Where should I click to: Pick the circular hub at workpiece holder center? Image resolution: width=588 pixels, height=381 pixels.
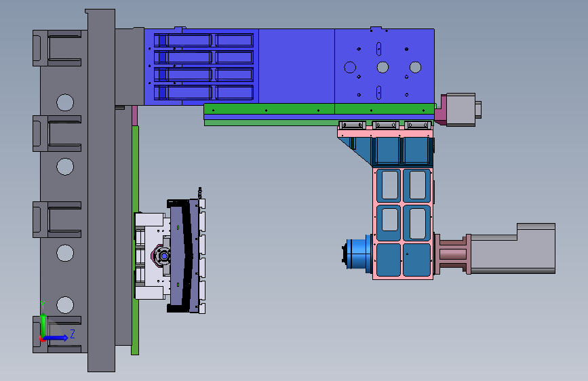point(164,256)
